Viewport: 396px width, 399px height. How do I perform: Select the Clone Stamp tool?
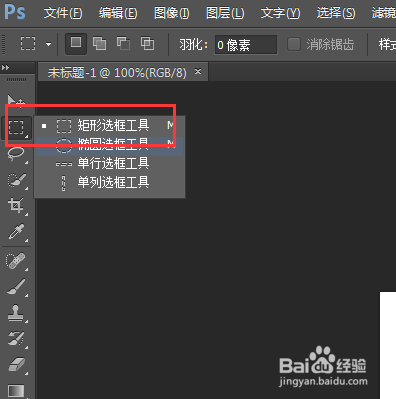tap(16, 313)
